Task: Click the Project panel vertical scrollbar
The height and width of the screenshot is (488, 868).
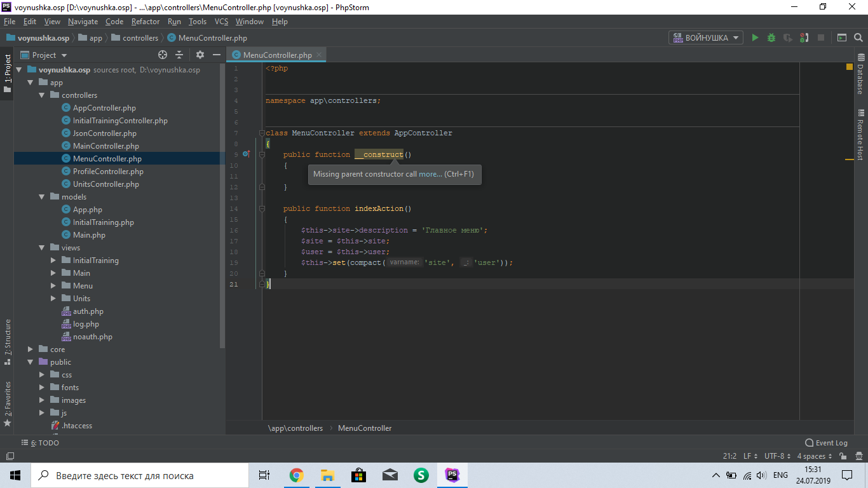Action: tap(222, 205)
